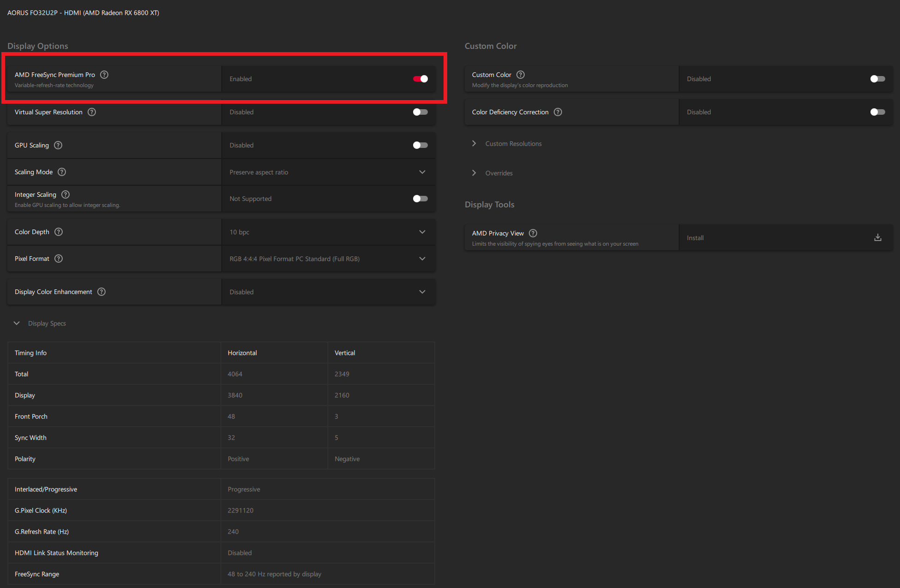Click Integer Scaling help icon
The width and height of the screenshot is (900, 588).
pyautogui.click(x=65, y=194)
